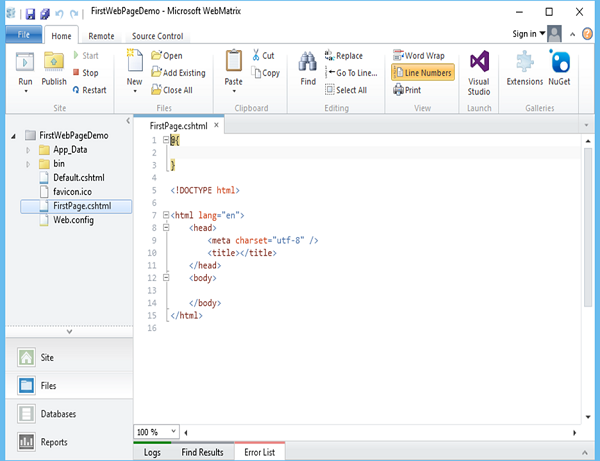Expand the App_Data folder
The image size is (600, 461).
28,150
